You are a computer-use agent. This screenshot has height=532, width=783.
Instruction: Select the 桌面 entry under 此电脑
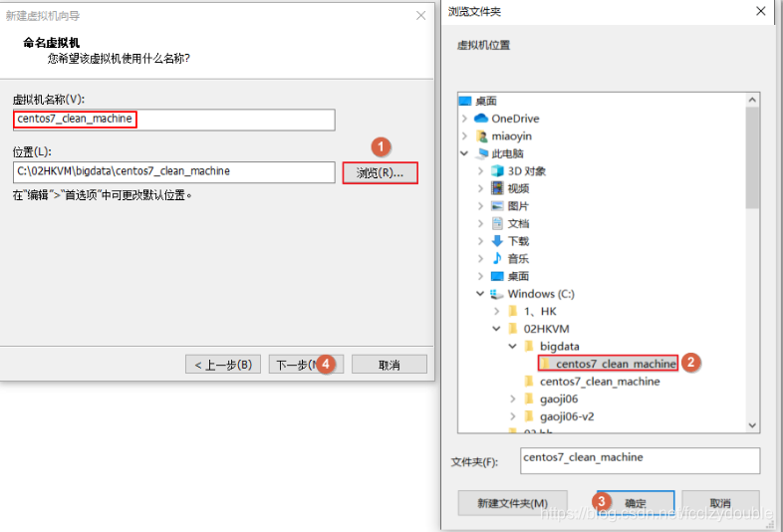coord(518,276)
